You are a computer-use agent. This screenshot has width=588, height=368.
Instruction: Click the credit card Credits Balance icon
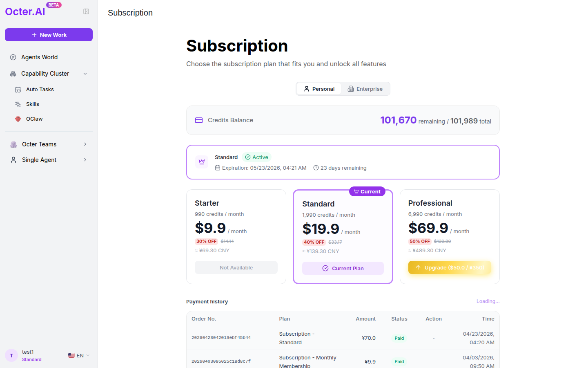[199, 120]
